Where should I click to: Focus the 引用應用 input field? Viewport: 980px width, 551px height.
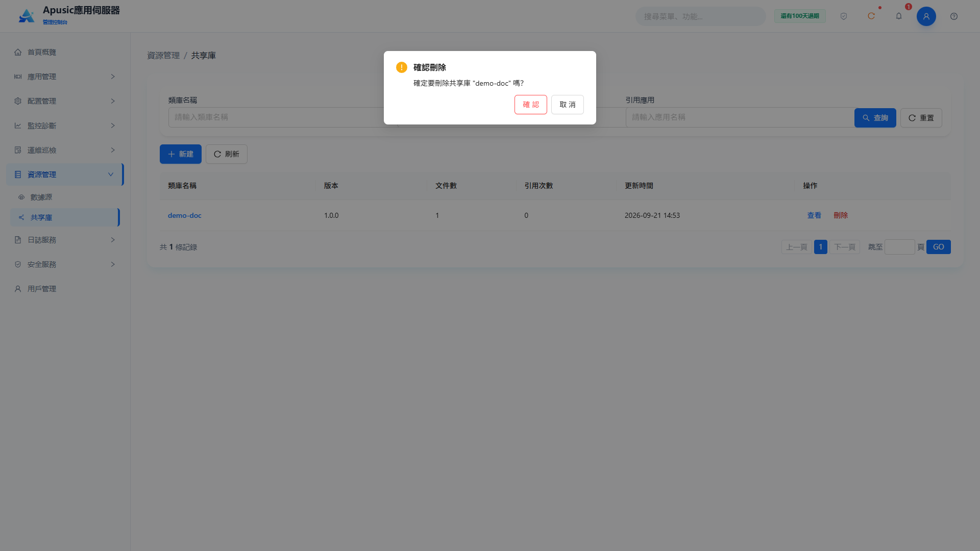click(x=740, y=117)
